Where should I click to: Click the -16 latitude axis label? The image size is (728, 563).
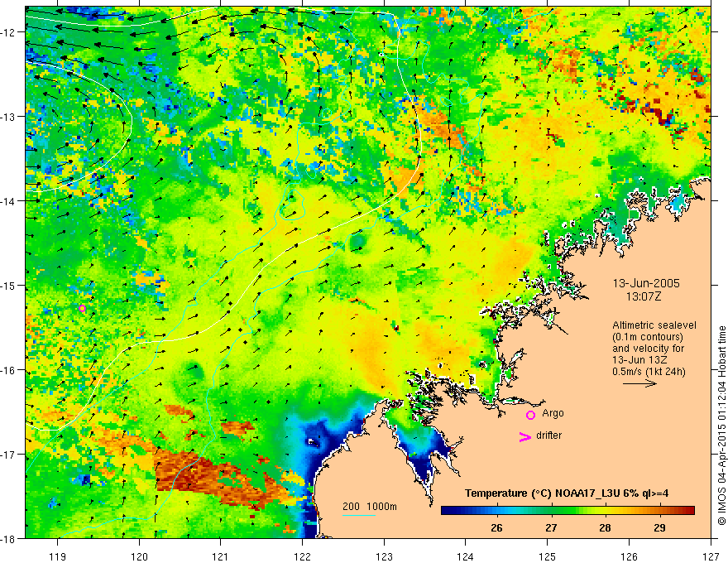pyautogui.click(x=10, y=370)
